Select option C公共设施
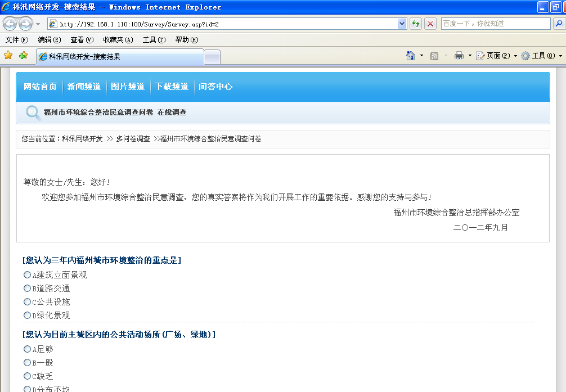The height and width of the screenshot is (392, 566). pos(27,301)
